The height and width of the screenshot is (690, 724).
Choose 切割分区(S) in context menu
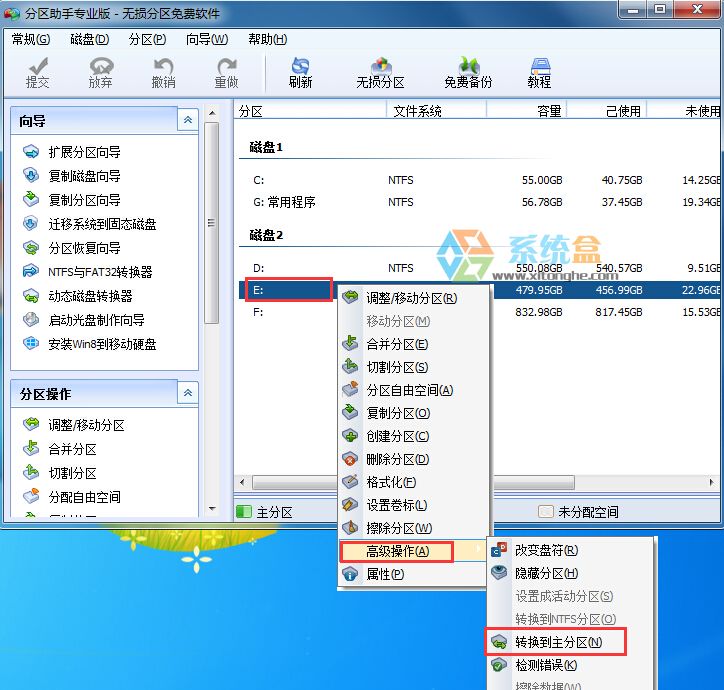[x=413, y=367]
